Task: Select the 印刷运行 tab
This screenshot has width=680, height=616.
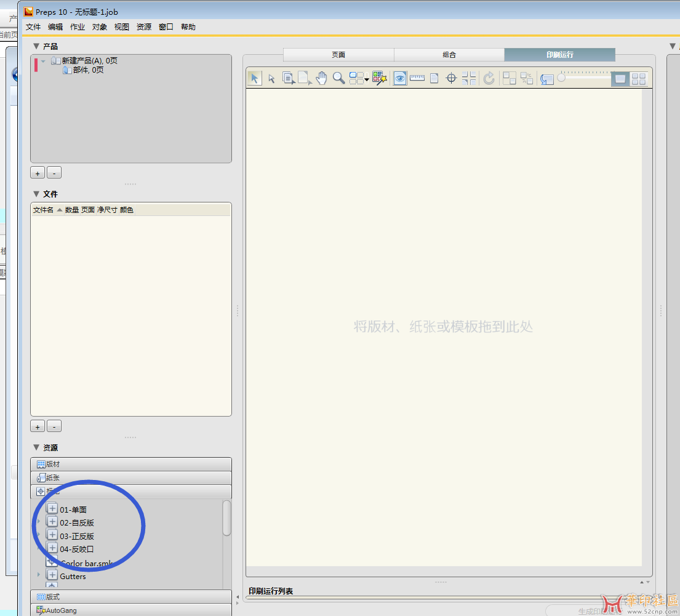Action: [559, 55]
